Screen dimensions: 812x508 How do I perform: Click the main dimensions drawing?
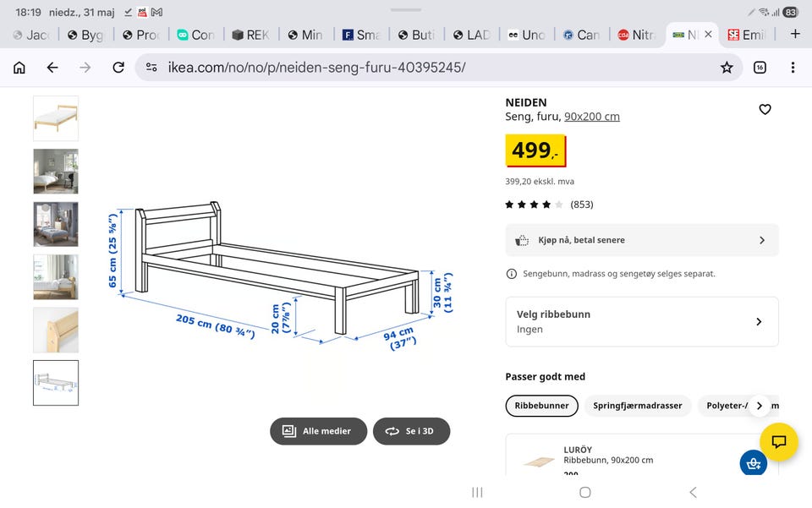point(280,276)
